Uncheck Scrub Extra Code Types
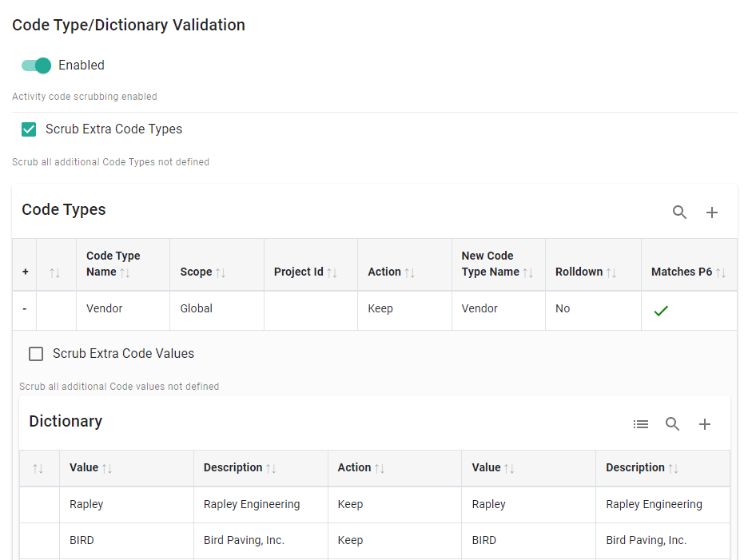The height and width of the screenshot is (560, 748). pyautogui.click(x=29, y=129)
